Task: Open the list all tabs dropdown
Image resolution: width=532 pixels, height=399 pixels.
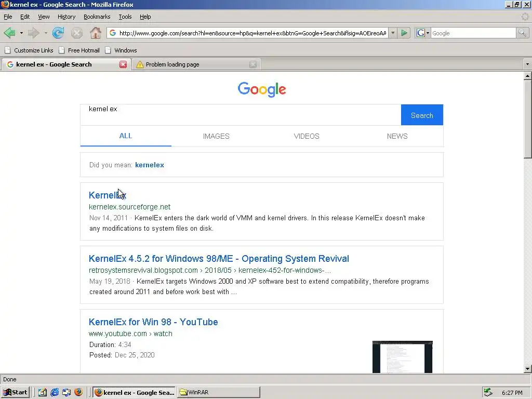Action: pyautogui.click(x=527, y=64)
